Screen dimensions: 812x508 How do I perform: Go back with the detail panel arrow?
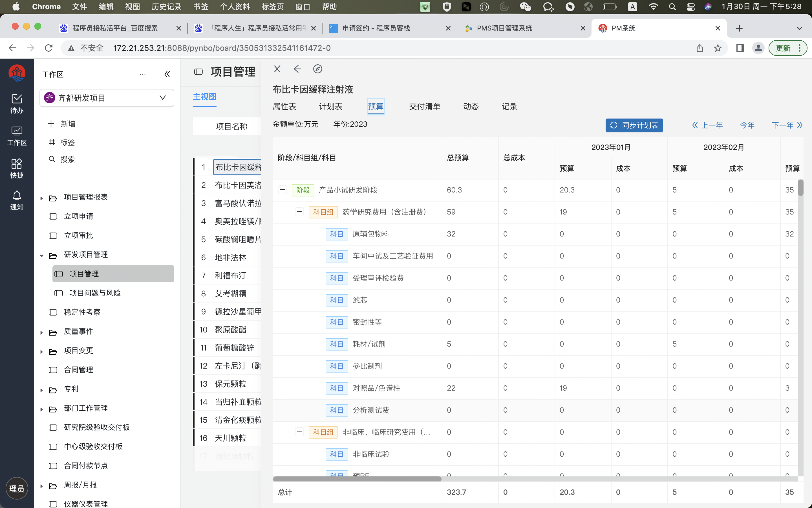[x=297, y=69]
